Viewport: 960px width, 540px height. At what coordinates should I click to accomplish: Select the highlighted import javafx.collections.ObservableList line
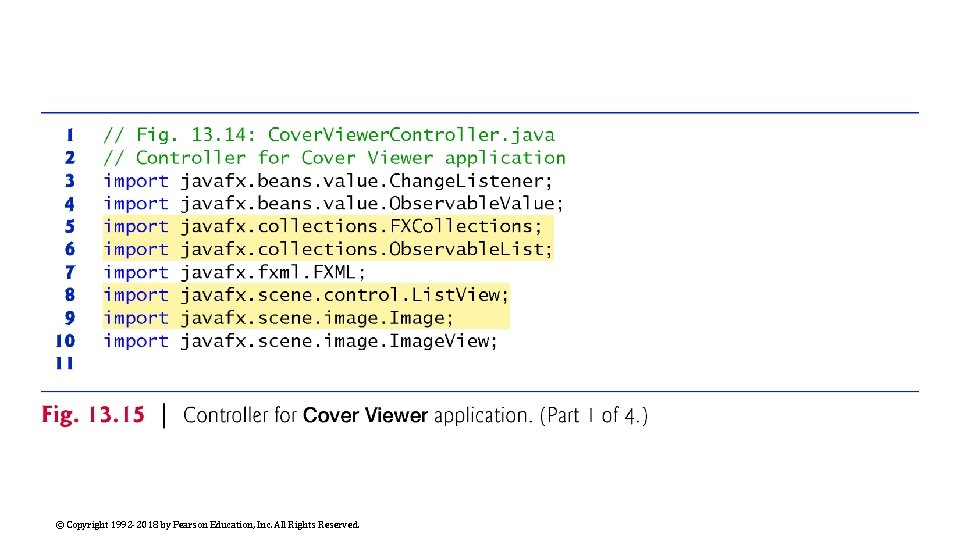click(328, 249)
